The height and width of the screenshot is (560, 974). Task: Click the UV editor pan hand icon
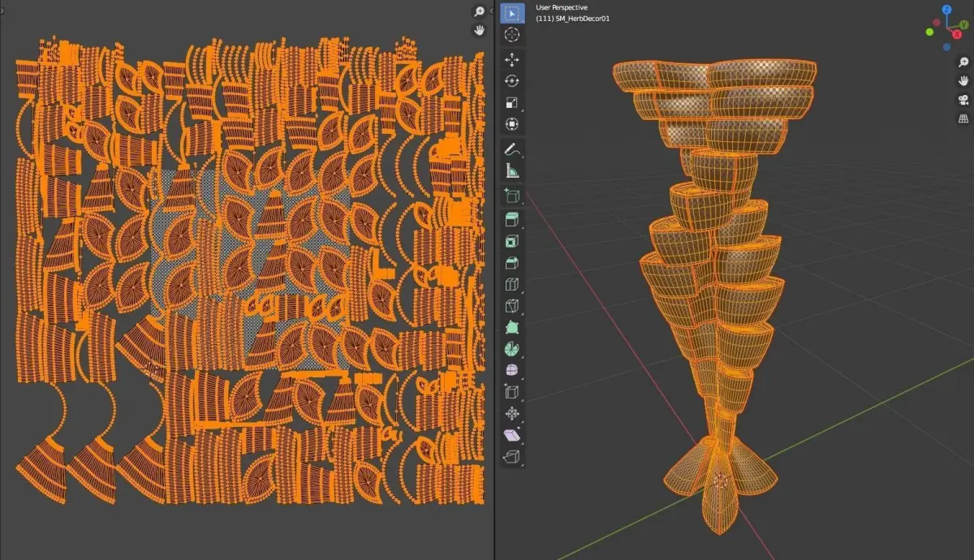click(x=480, y=30)
